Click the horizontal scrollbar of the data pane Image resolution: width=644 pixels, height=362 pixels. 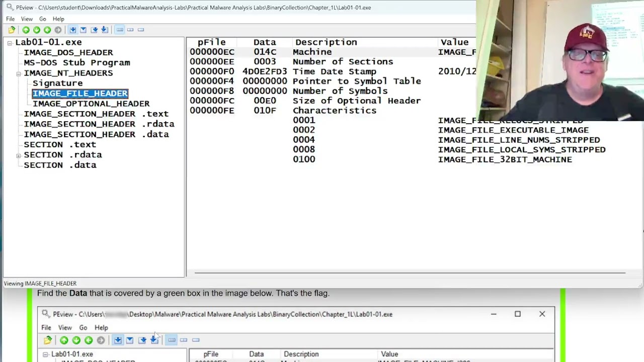(410, 273)
